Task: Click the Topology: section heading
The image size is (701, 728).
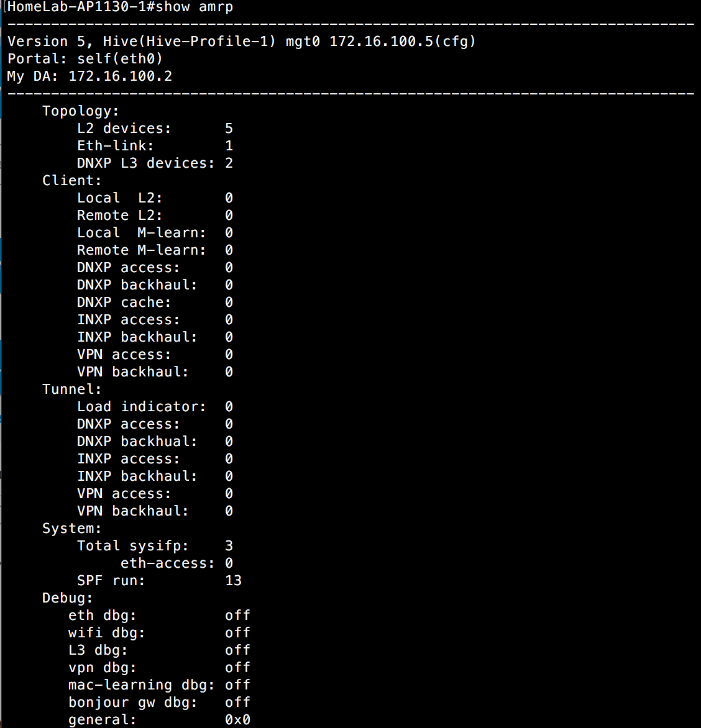Action: tap(80, 111)
